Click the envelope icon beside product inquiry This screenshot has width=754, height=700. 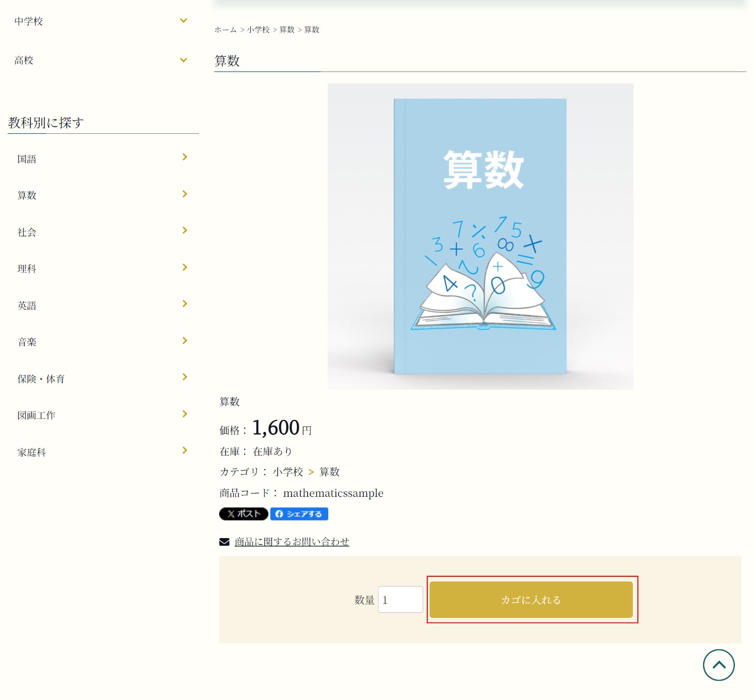(224, 542)
